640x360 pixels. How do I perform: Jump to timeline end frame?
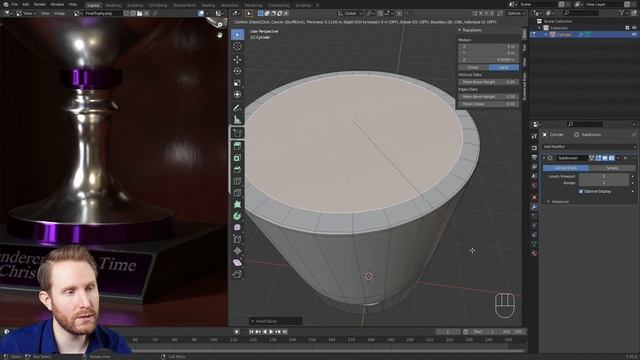(285, 332)
